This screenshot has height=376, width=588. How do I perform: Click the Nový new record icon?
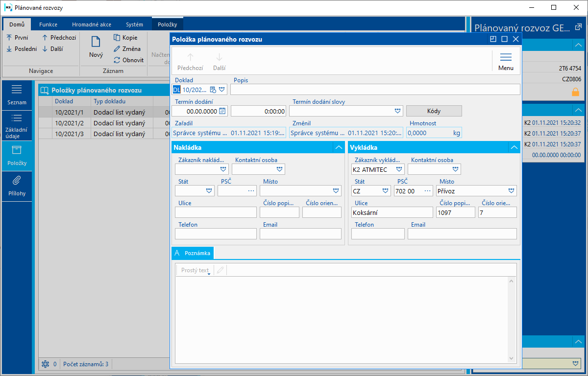[x=96, y=43]
